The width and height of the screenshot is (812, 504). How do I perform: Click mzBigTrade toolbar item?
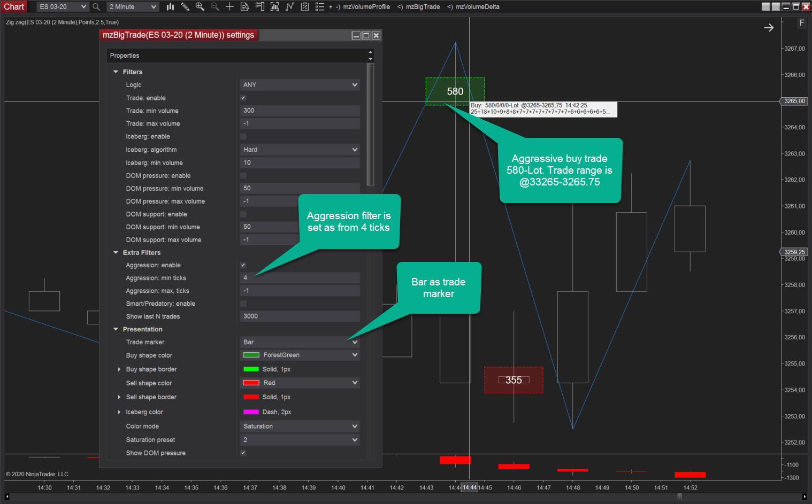click(x=423, y=7)
